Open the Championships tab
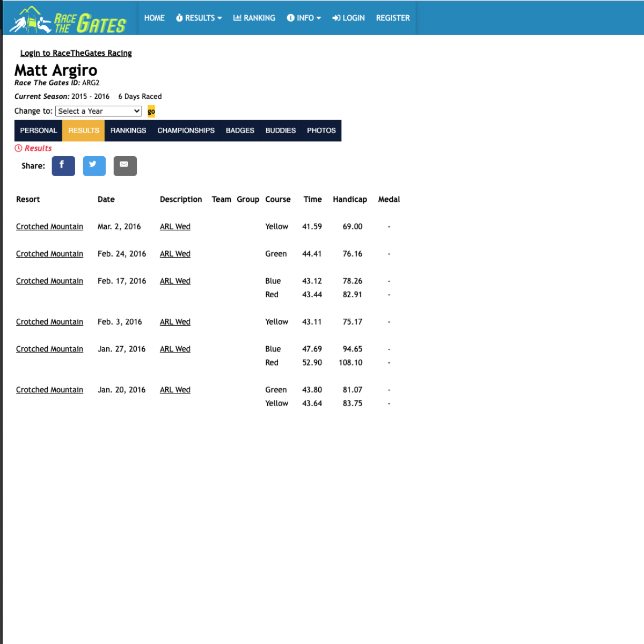Screen dimensions: 644x644 pyautogui.click(x=186, y=130)
